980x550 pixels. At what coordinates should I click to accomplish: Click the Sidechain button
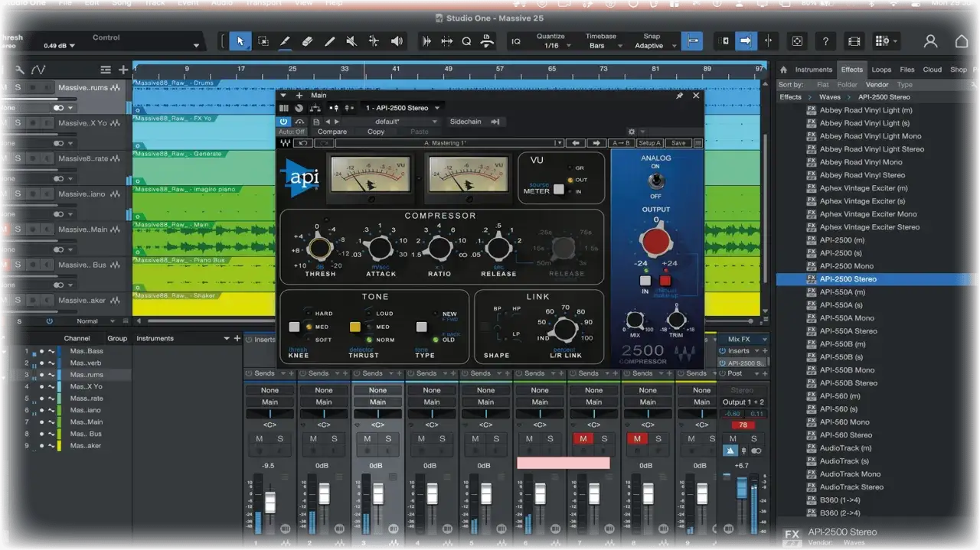tap(465, 121)
